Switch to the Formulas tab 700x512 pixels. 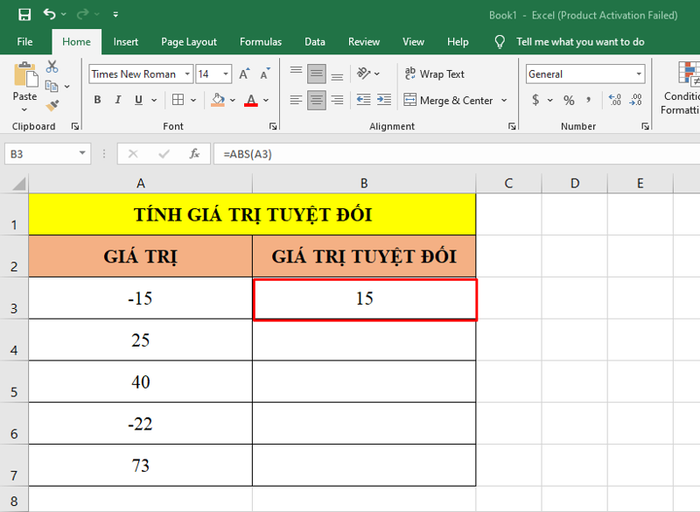[261, 42]
